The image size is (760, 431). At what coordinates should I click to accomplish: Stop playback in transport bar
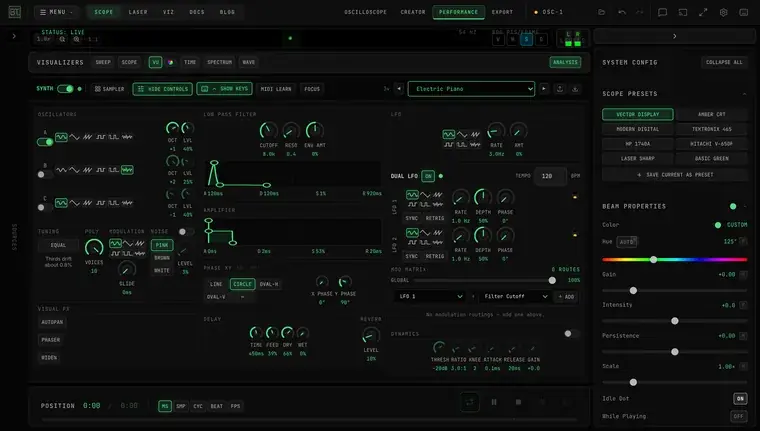pos(518,402)
